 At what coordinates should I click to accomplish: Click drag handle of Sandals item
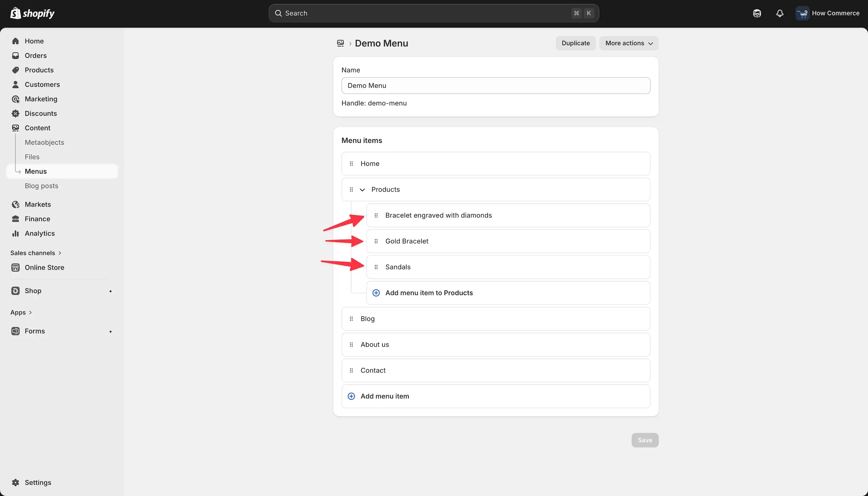(376, 267)
